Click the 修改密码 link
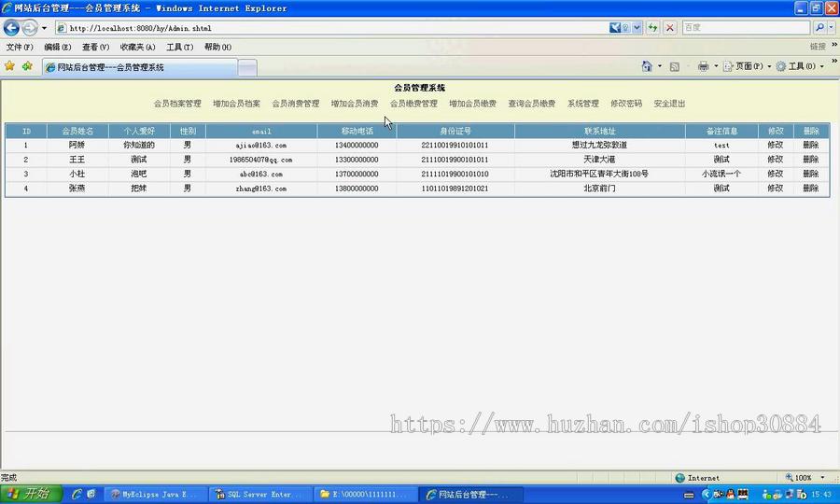 tap(626, 104)
